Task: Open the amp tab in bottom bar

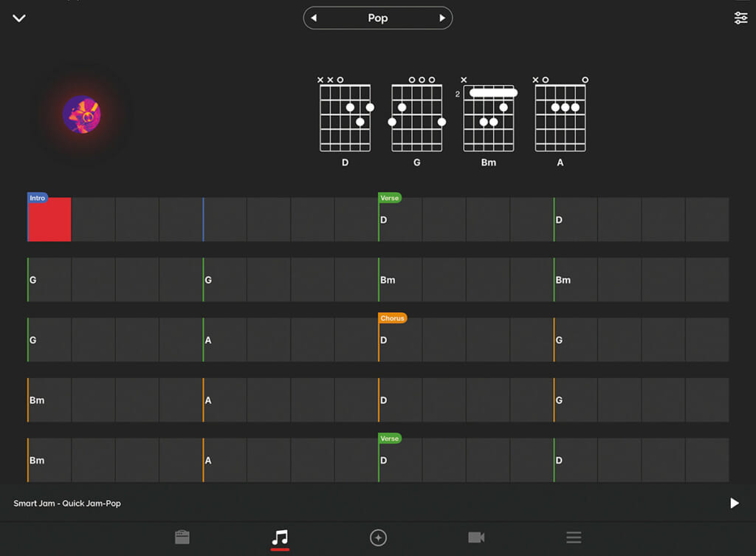Action: (x=182, y=537)
